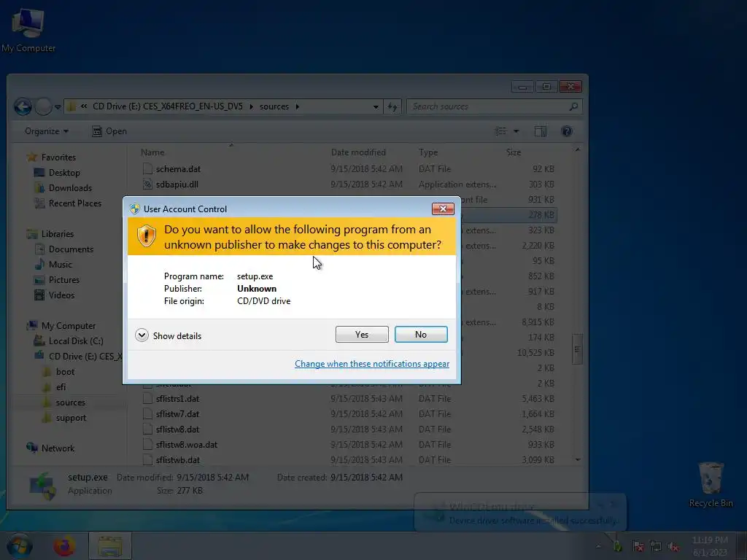Viewport: 747px width, 560px height.
Task: Click the Change your view icon
Action: 500,131
